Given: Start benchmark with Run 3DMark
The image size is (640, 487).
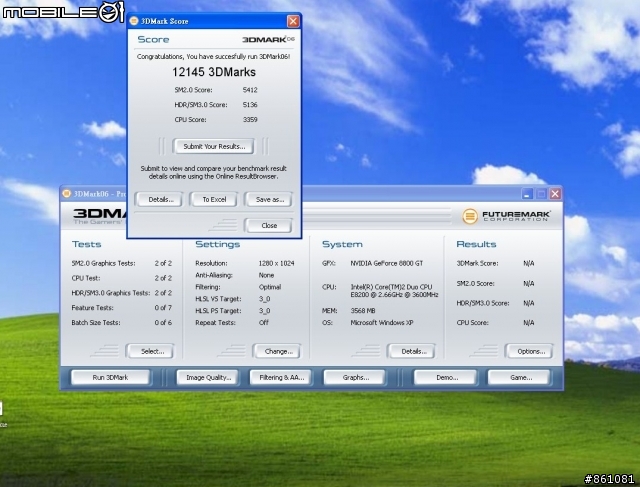Looking at the screenshot, I should (110, 378).
